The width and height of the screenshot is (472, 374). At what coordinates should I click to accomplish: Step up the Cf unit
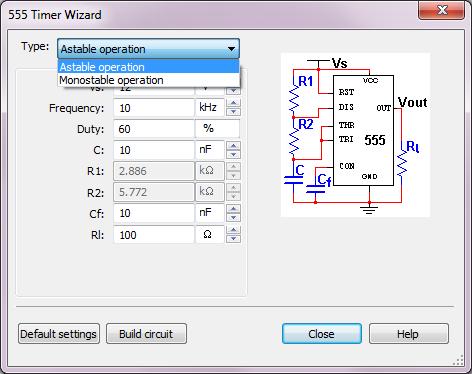pyautogui.click(x=233, y=209)
